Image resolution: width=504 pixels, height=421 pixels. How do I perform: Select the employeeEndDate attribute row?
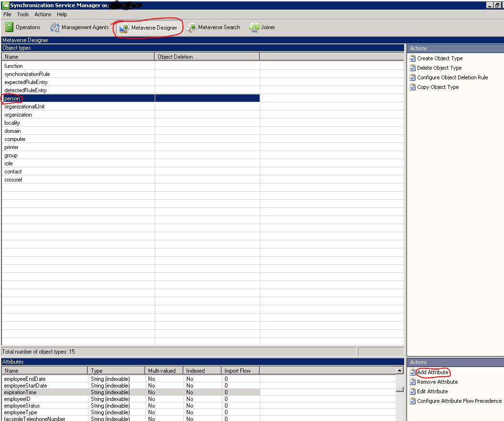click(131, 379)
